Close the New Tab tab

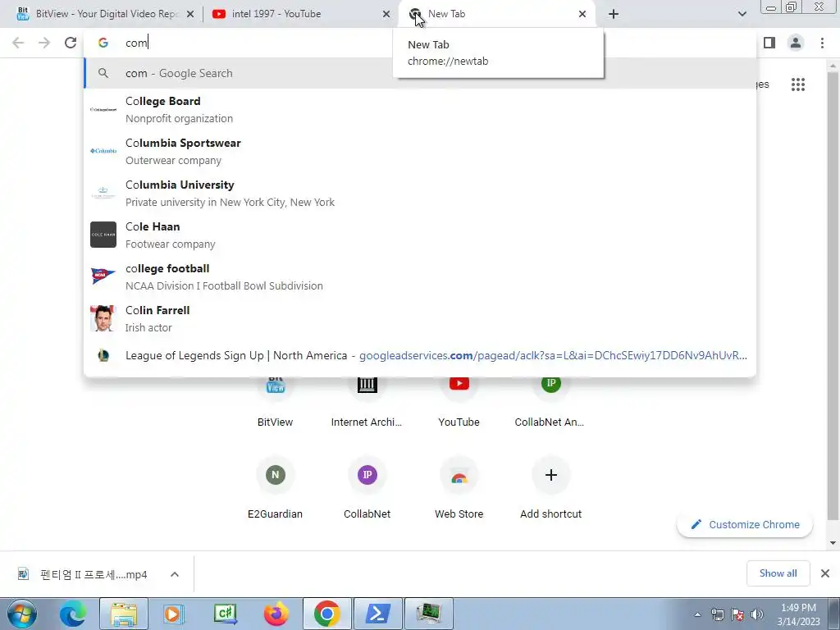point(582,14)
